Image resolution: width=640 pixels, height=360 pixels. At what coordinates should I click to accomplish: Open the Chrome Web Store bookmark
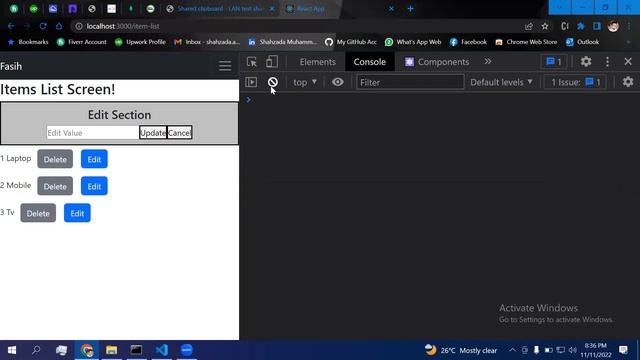pyautogui.click(x=526, y=42)
